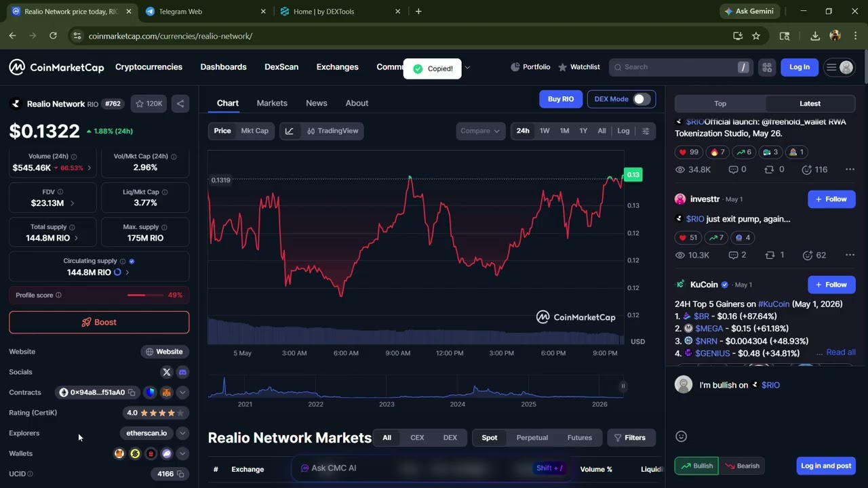The image size is (868, 488).
Task: Switch to TradingView chart
Action: [332, 131]
